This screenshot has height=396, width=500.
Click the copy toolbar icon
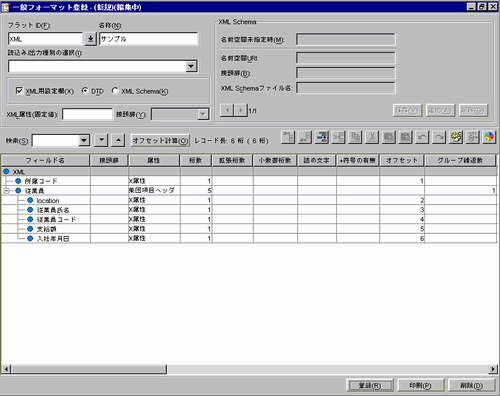click(355, 137)
